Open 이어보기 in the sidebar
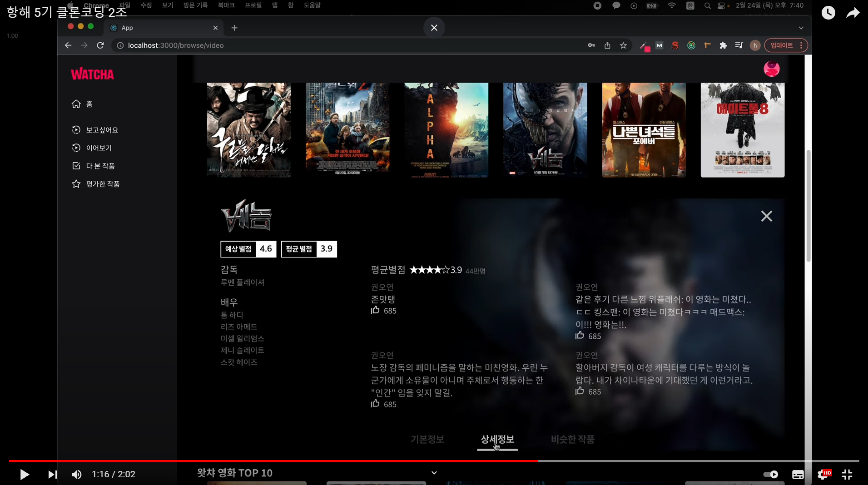Viewport: 868px width, 485px height. [x=92, y=148]
